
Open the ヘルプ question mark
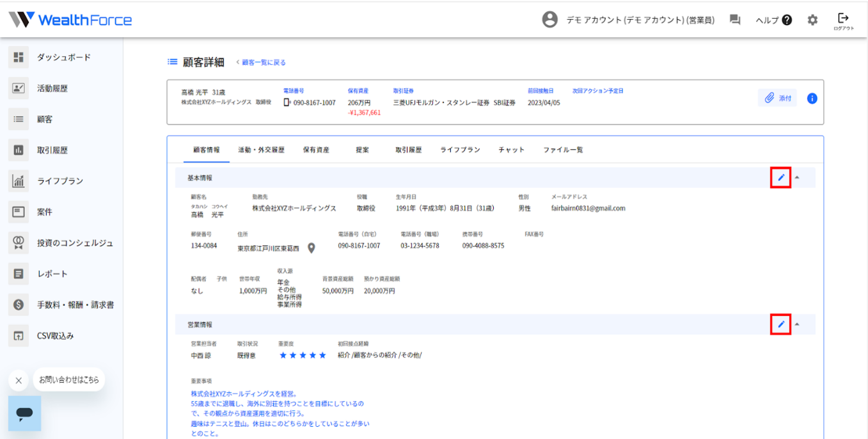click(787, 20)
